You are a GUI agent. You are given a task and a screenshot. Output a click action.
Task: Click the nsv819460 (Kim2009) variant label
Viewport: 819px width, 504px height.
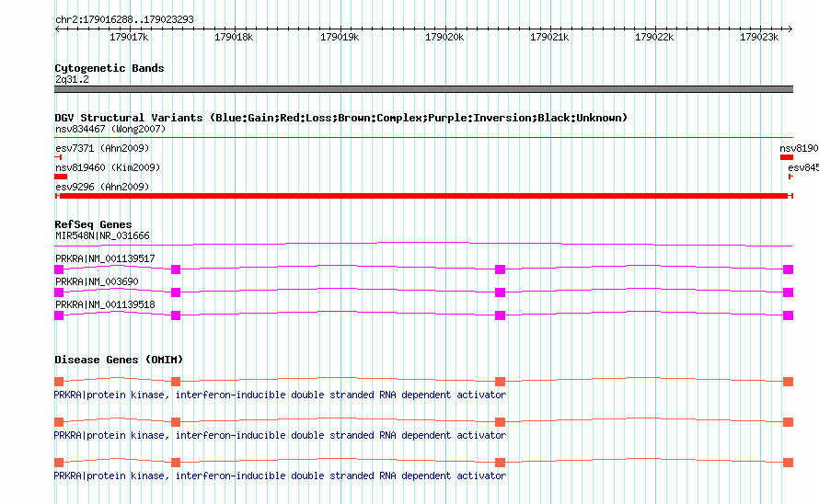click(108, 167)
